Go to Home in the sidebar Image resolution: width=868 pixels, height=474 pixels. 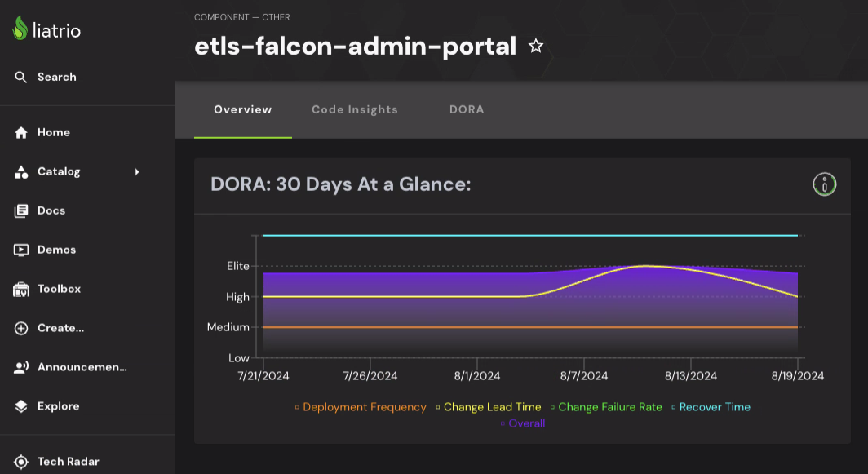click(x=87, y=132)
